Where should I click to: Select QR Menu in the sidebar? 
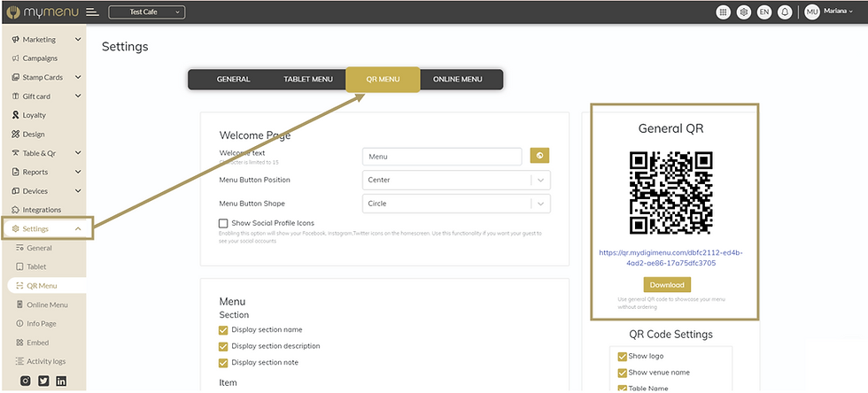coord(46,286)
